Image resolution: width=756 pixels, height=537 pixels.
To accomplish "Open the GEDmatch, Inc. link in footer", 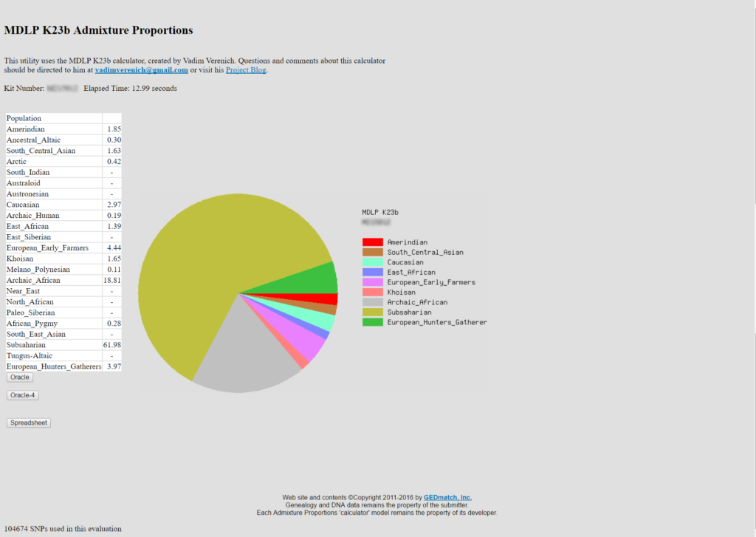I will (x=447, y=497).
